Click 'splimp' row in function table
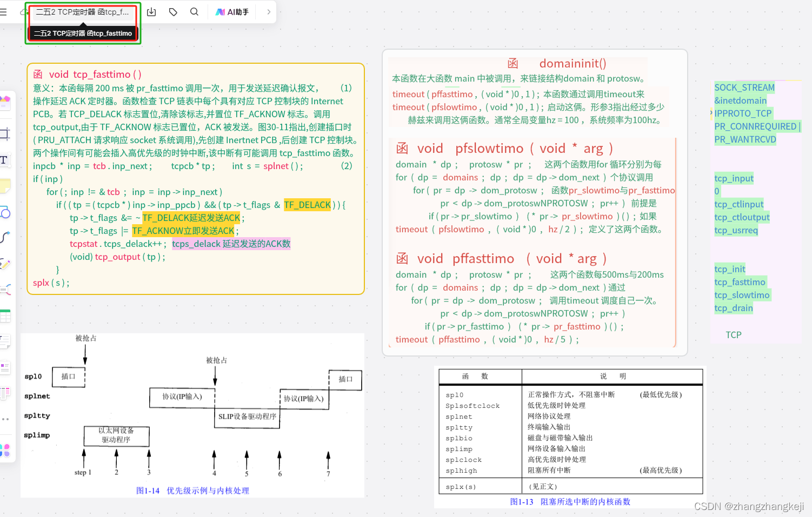 point(570,449)
